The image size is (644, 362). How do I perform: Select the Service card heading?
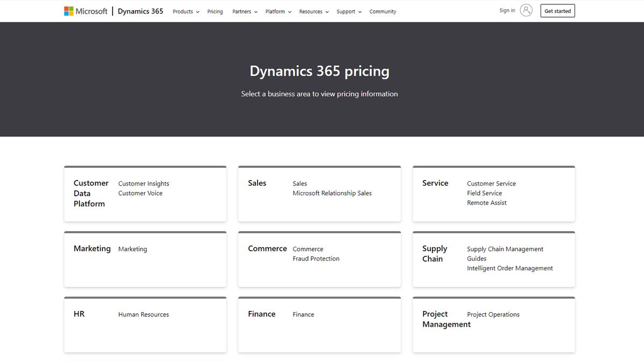pyautogui.click(x=435, y=183)
